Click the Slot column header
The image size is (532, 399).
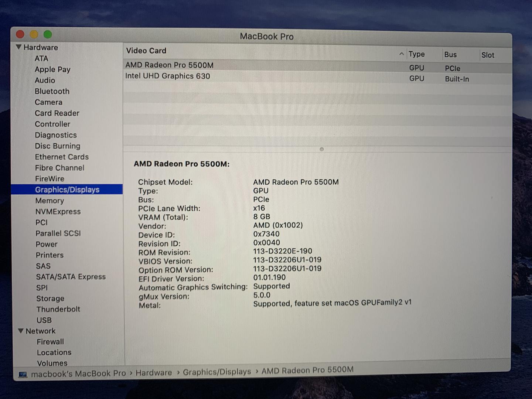tap(488, 55)
